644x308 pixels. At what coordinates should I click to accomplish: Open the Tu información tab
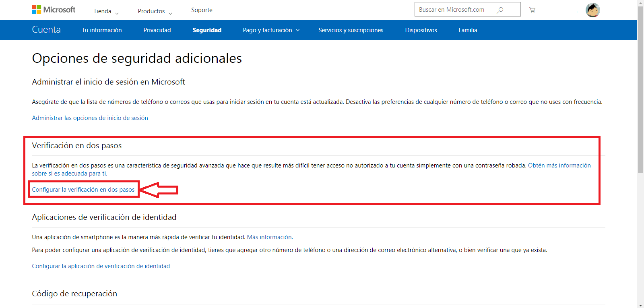click(x=101, y=30)
